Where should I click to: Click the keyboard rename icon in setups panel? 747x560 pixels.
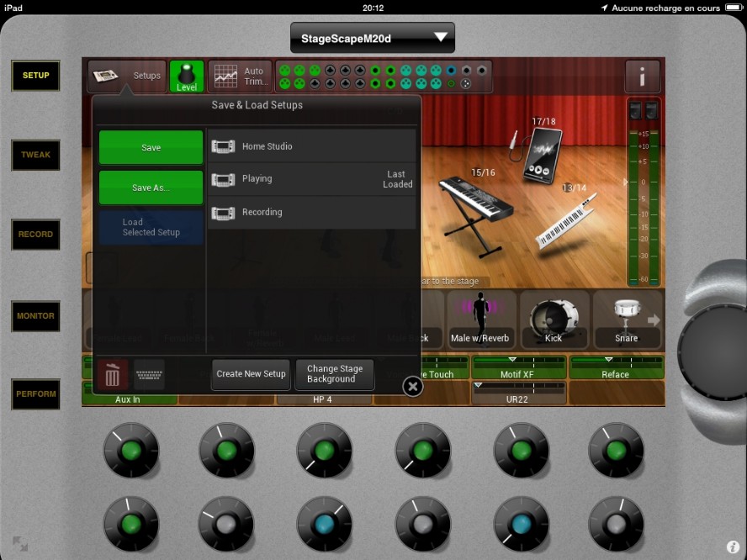(150, 374)
